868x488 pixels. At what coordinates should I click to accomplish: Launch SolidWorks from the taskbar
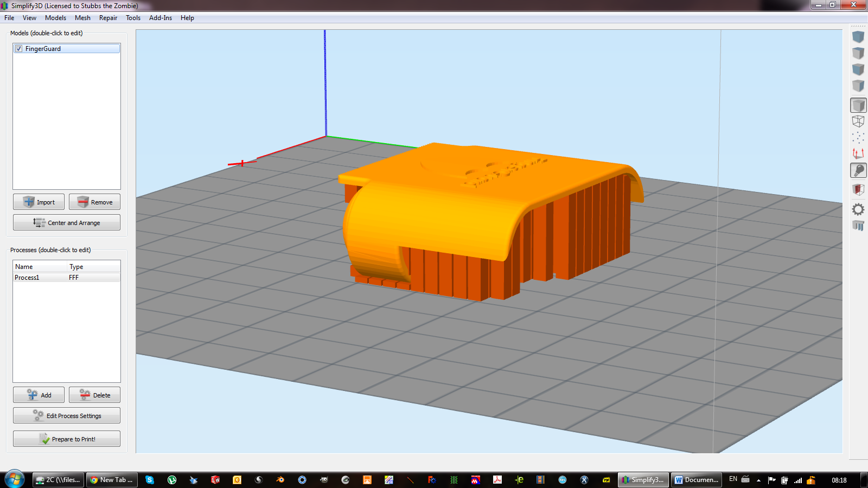pyautogui.click(x=215, y=480)
